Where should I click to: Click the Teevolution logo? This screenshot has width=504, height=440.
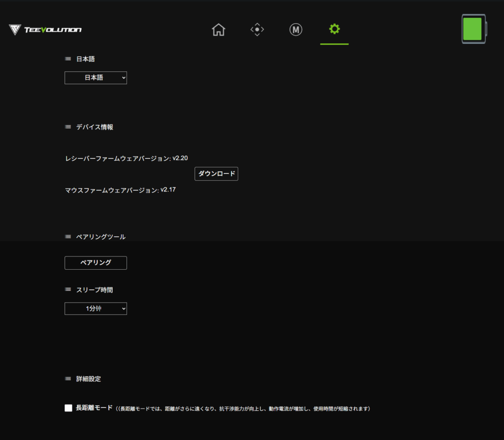45,30
